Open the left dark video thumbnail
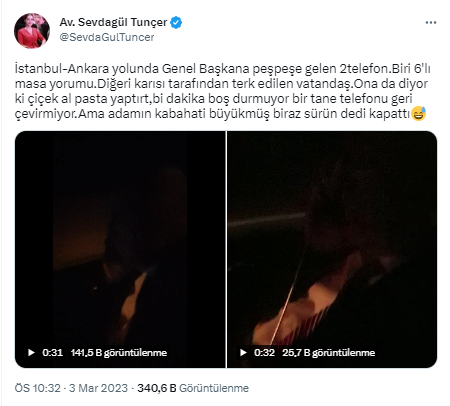Viewport: 450px width, 406px height. point(120,249)
